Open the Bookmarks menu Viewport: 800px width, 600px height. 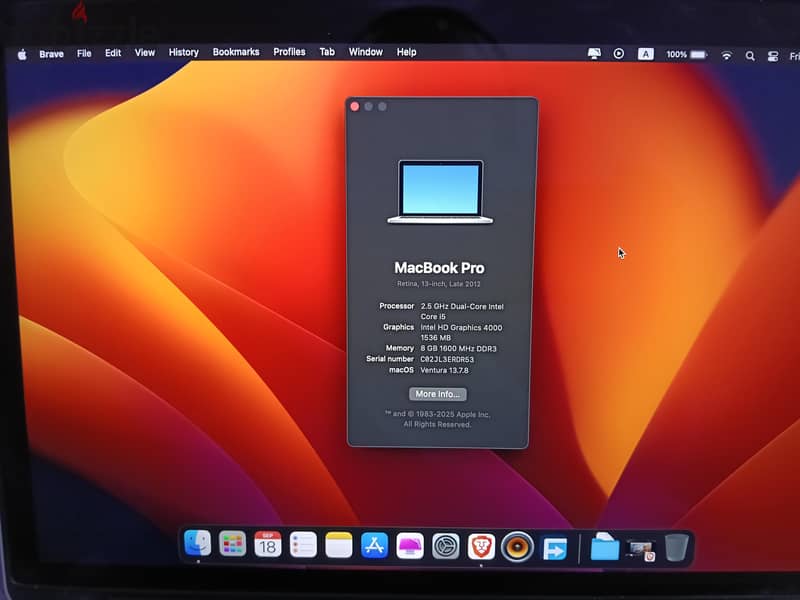236,52
